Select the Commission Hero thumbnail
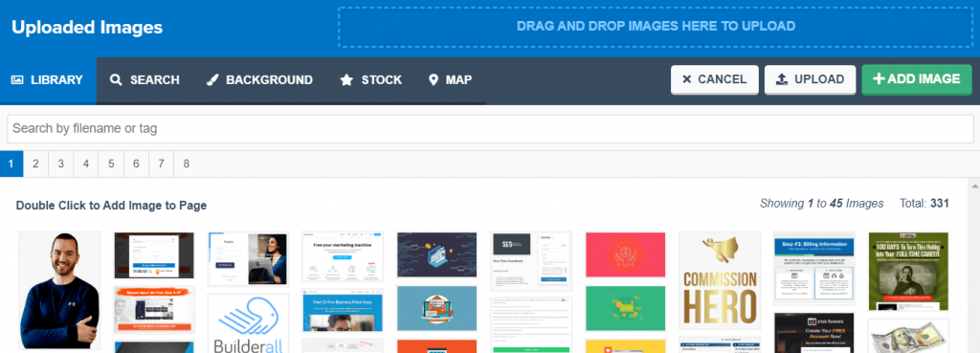 coord(720,280)
